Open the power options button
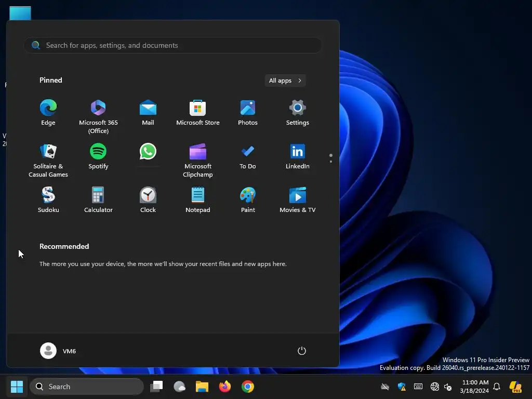532x399 pixels. 302,351
